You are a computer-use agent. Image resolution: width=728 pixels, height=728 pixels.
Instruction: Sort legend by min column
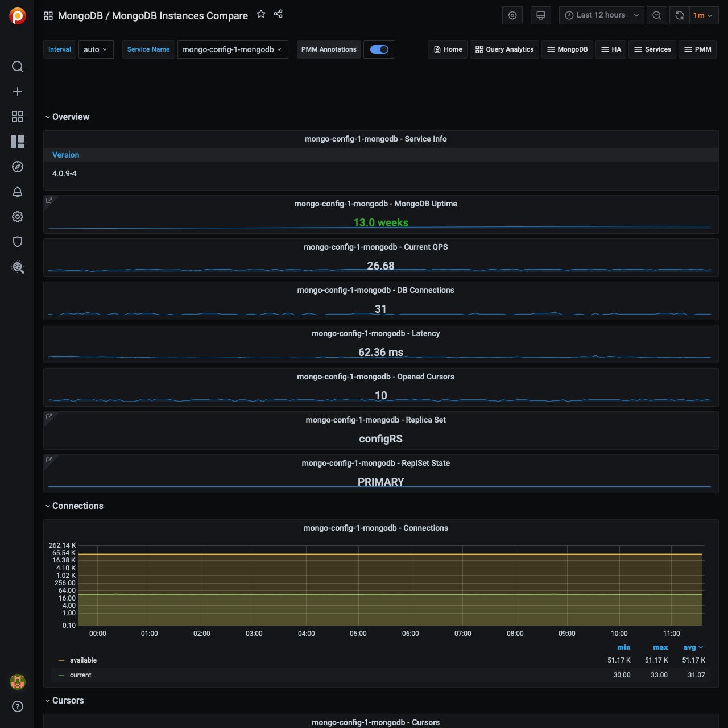624,647
